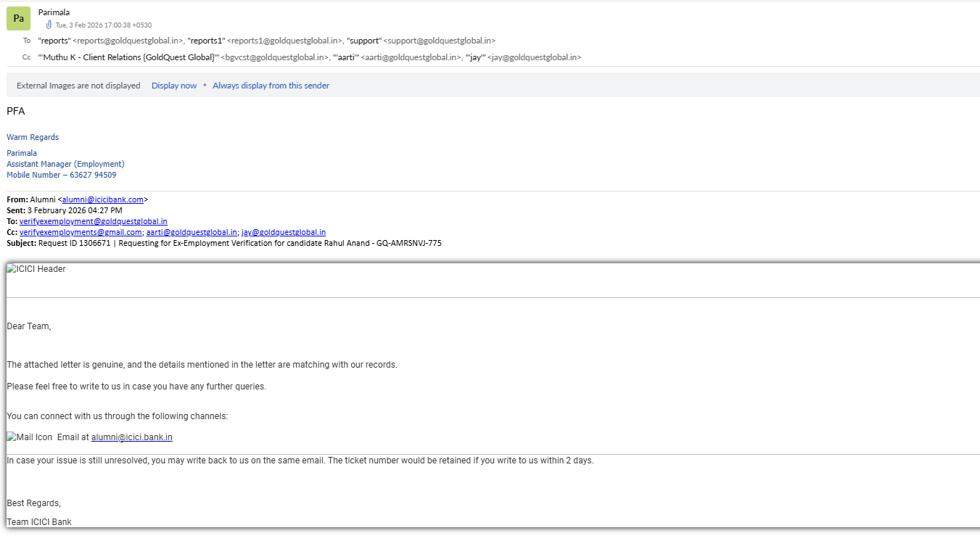This screenshot has height=541, width=980.
Task: Click the verifyexemployment@goldquestglobal.in link
Action: click(94, 221)
